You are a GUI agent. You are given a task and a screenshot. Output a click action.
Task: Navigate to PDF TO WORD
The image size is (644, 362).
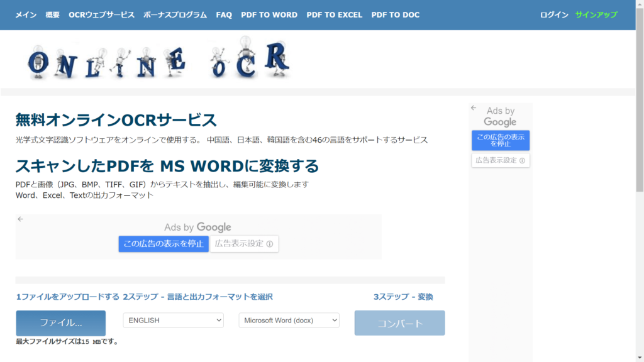click(x=269, y=15)
